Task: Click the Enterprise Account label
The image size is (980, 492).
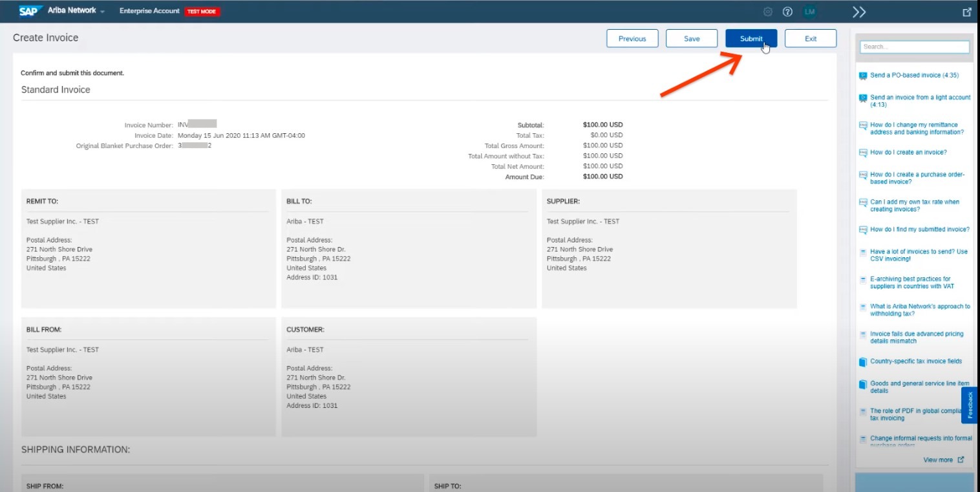Action: coord(149,11)
